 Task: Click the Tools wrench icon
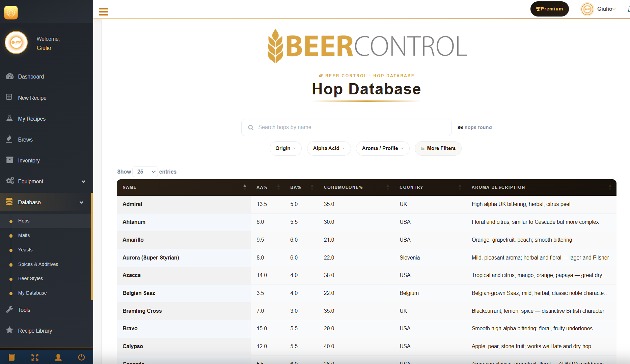9,309
